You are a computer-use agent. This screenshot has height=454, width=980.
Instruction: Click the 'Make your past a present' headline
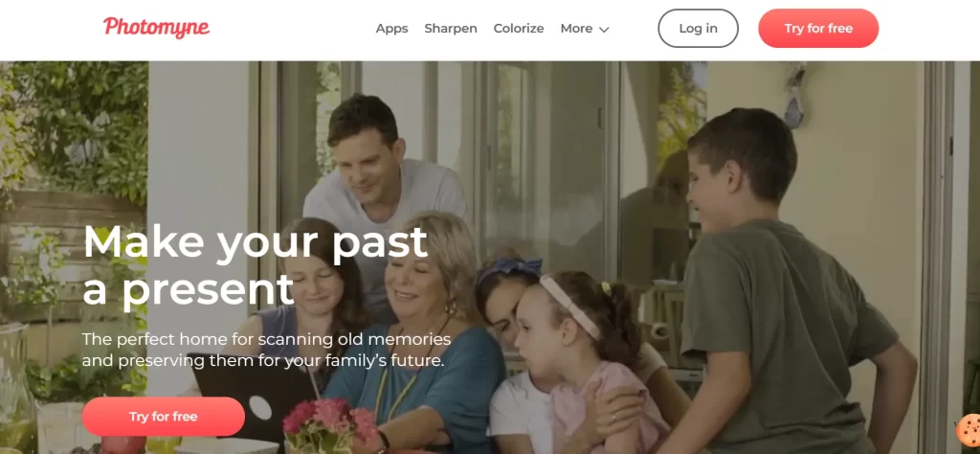point(255,265)
